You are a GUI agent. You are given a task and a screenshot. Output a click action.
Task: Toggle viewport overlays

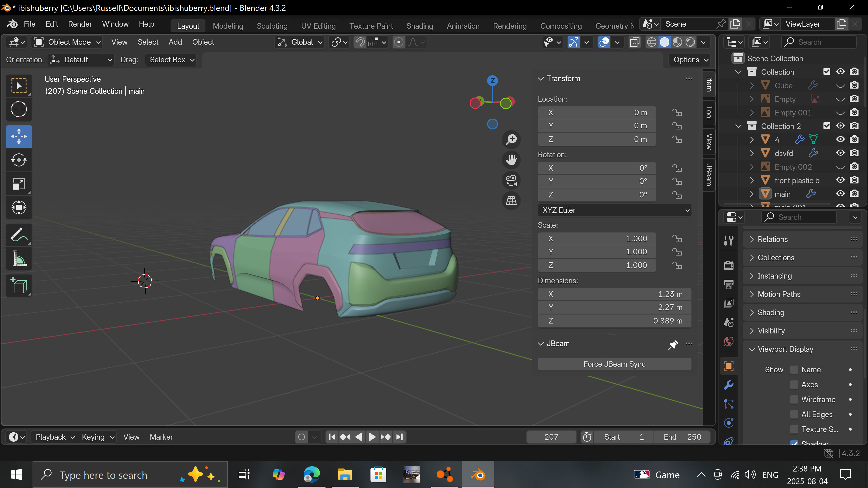click(x=604, y=42)
